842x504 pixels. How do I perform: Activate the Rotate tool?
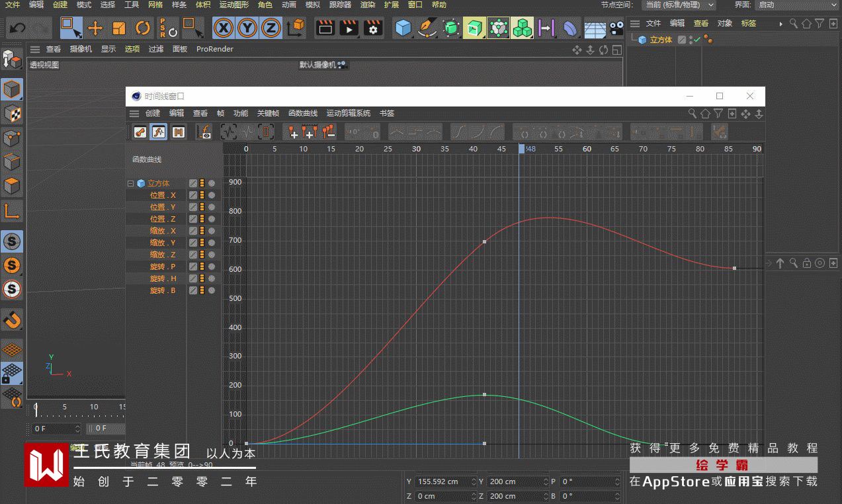tap(143, 28)
